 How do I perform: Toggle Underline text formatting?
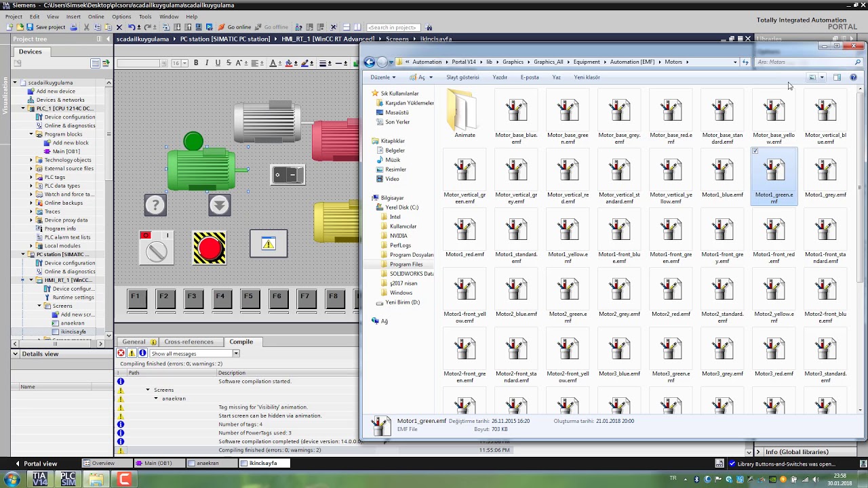tap(218, 63)
